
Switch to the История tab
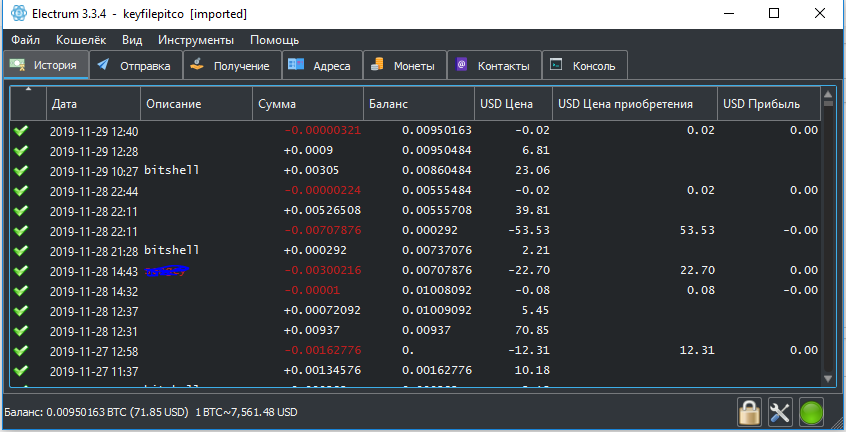pyautogui.click(x=46, y=65)
